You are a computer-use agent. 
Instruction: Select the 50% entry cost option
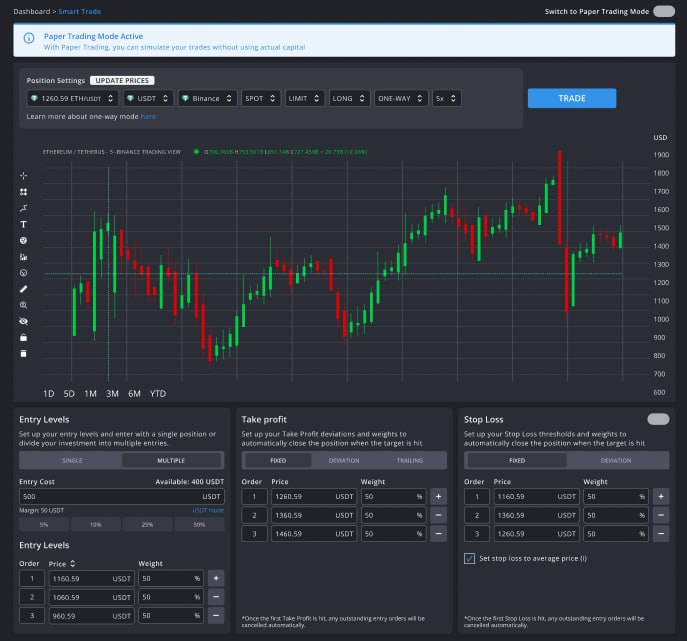pos(199,524)
